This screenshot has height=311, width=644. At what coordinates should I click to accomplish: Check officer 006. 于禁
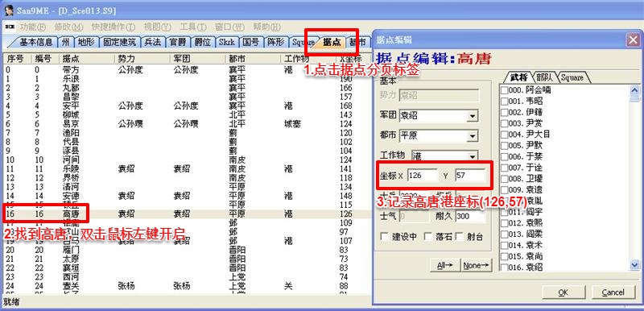(x=504, y=156)
